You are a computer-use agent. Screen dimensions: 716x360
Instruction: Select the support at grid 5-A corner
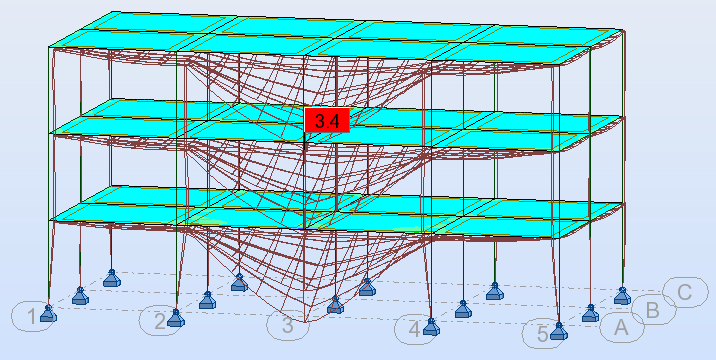(558, 331)
